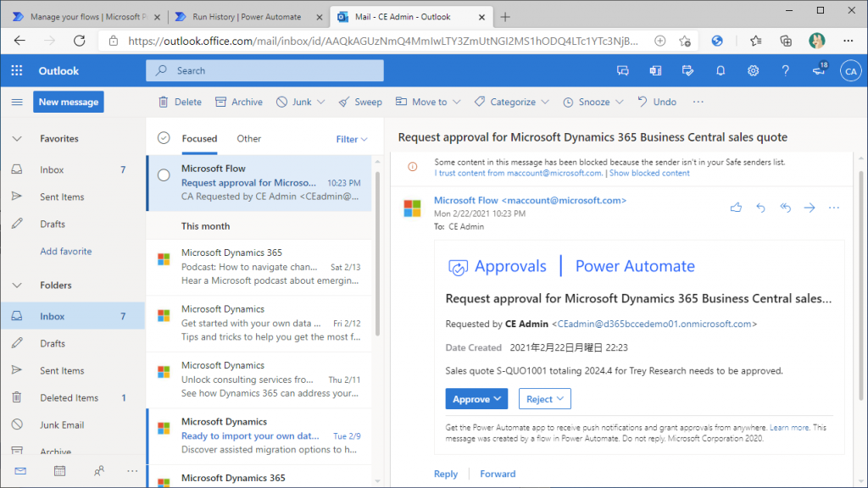
Task: Open Deleted Items folder
Action: click(x=73, y=398)
